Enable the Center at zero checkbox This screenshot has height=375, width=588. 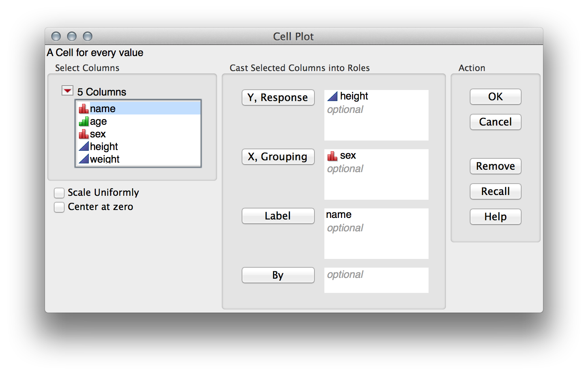(59, 207)
